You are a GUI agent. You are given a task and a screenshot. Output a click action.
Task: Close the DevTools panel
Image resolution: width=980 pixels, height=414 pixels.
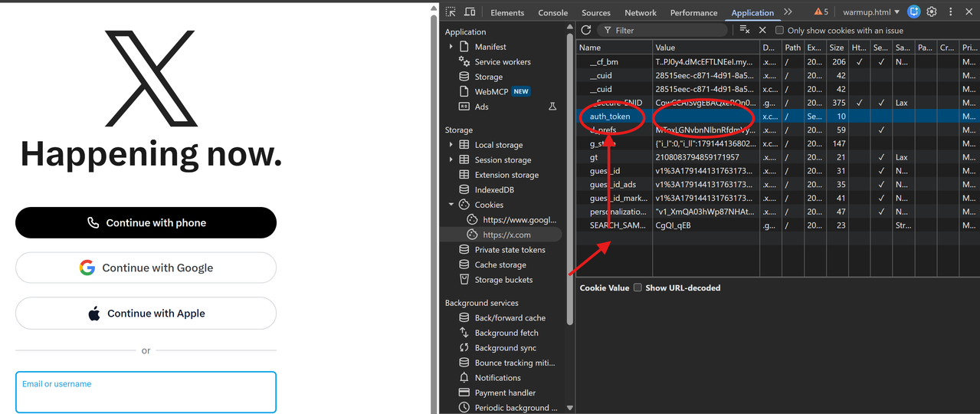969,11
